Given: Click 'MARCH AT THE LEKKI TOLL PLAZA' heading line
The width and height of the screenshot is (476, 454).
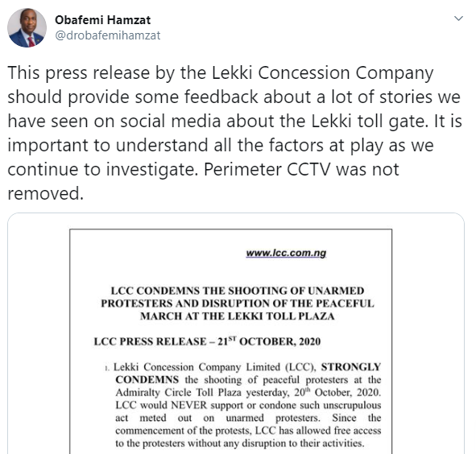Looking at the screenshot, I should click(238, 316).
